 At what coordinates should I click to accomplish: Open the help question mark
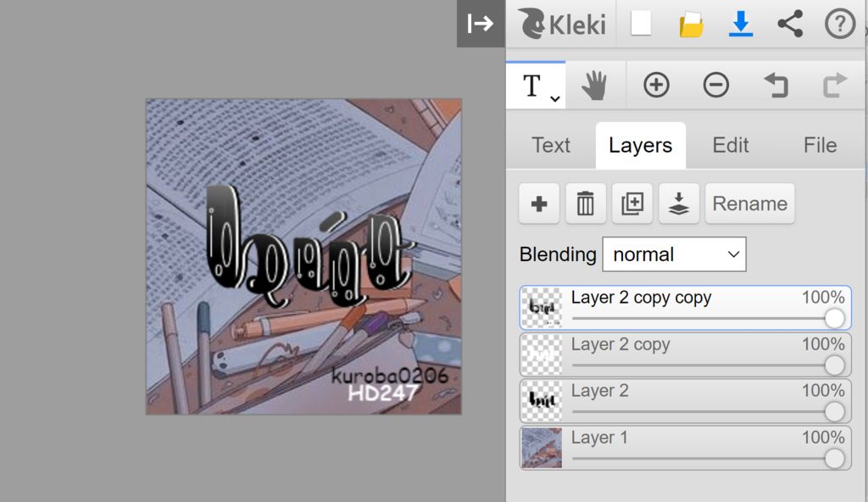tap(840, 24)
